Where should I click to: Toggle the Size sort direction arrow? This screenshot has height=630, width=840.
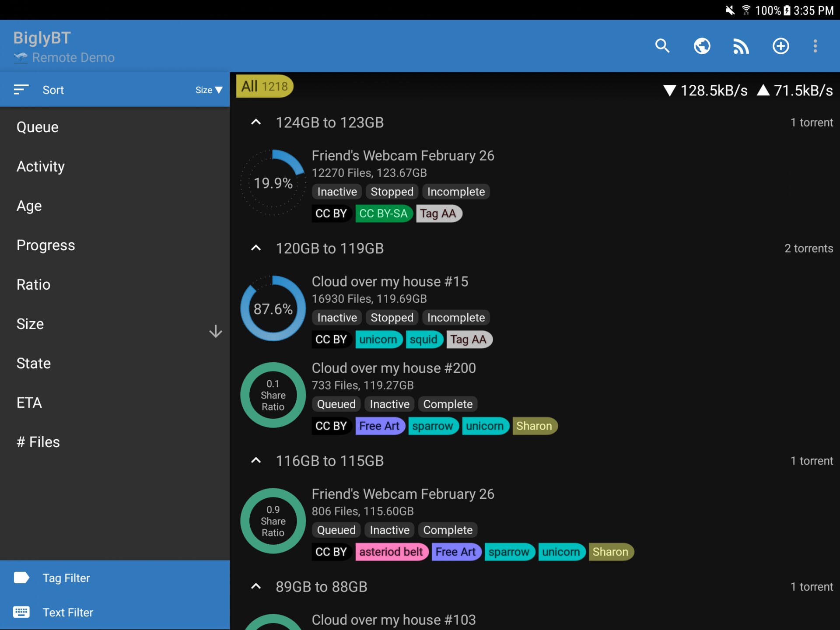(x=215, y=331)
